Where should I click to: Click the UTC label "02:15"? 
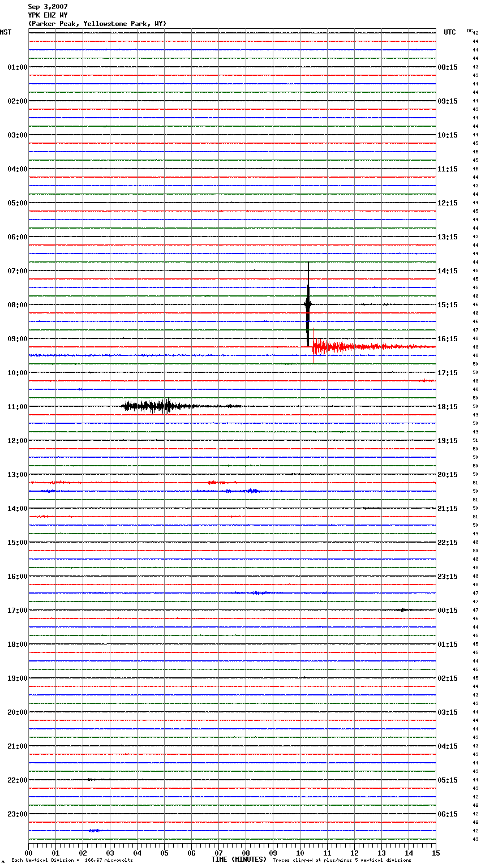point(448,678)
